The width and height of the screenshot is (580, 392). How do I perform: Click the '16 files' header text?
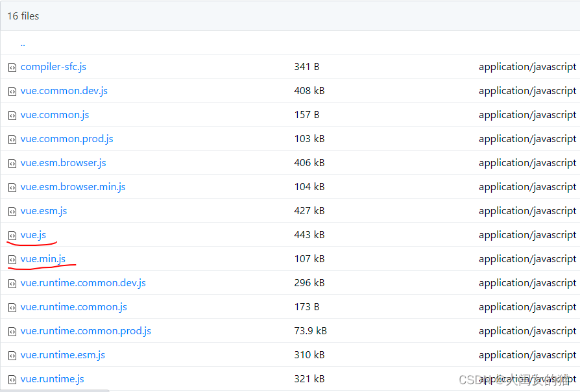tap(23, 16)
